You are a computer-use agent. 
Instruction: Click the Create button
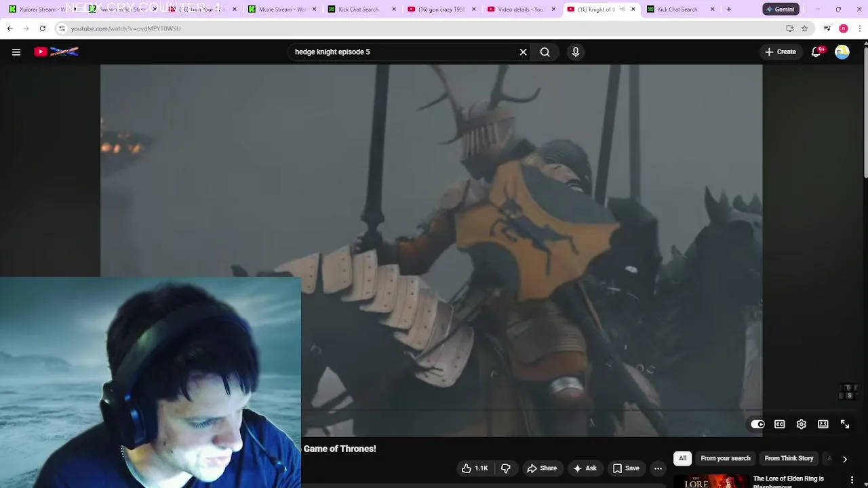(781, 52)
